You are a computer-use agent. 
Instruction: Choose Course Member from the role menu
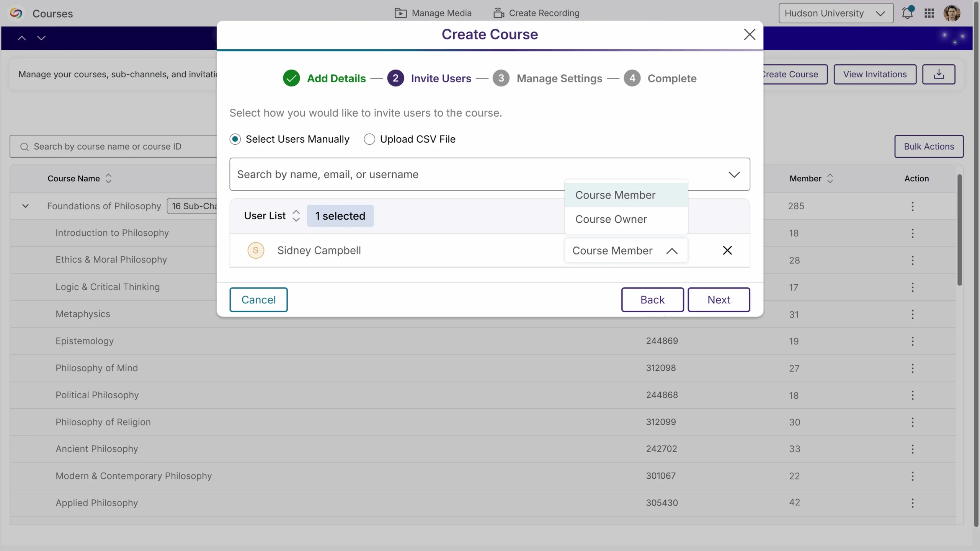point(615,195)
